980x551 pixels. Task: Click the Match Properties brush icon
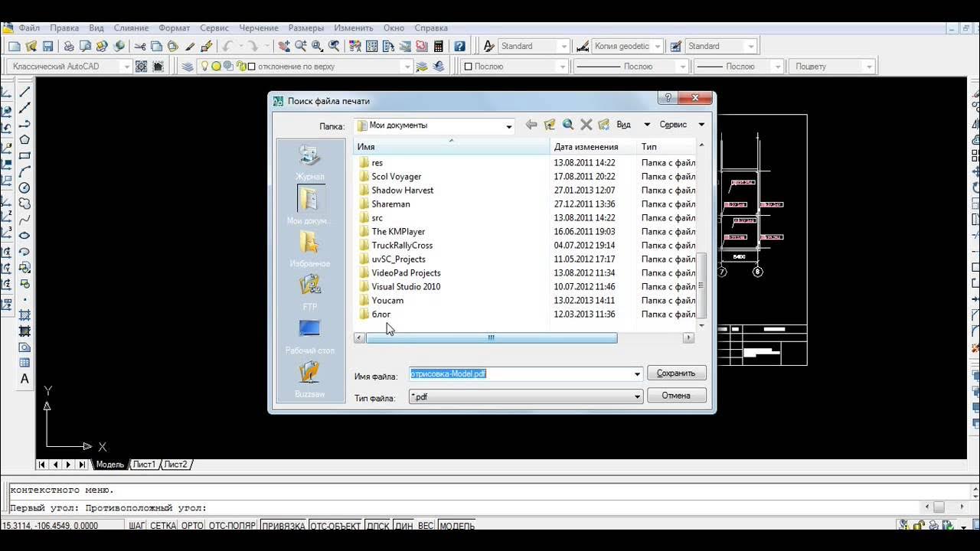tap(206, 47)
